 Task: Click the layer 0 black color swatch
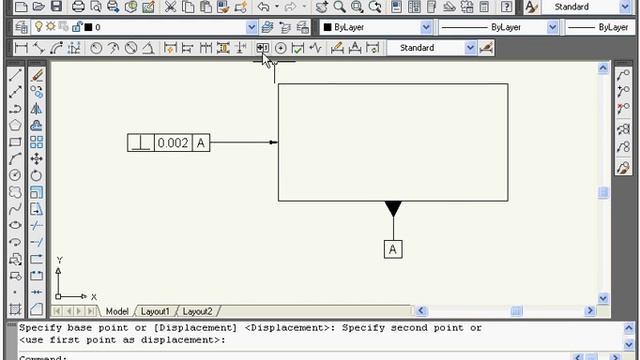(89, 27)
